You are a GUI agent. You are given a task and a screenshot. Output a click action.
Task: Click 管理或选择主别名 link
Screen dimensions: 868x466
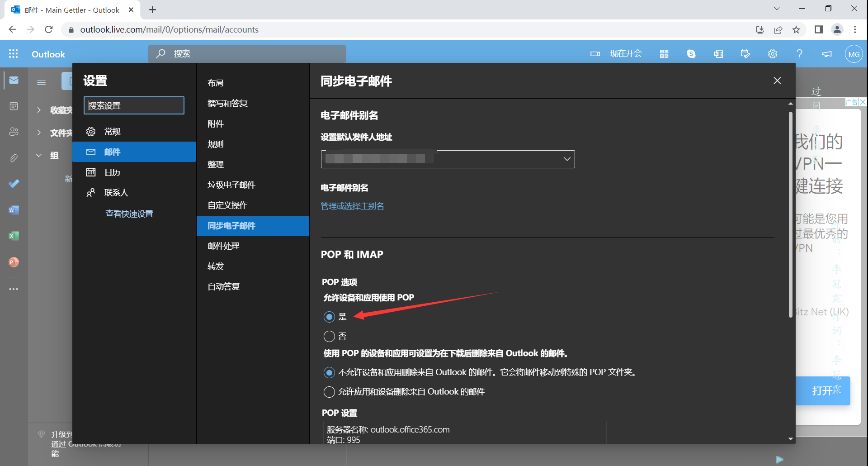(x=352, y=206)
